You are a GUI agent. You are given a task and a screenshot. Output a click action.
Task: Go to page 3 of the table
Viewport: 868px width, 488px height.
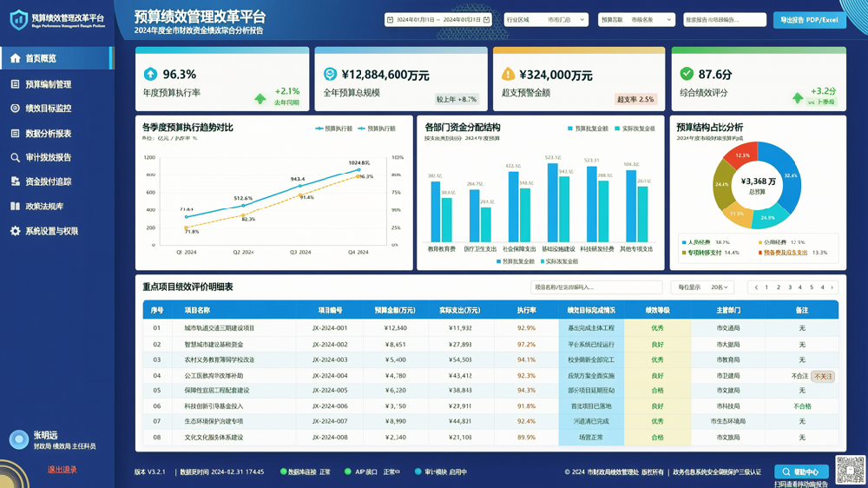click(790, 287)
